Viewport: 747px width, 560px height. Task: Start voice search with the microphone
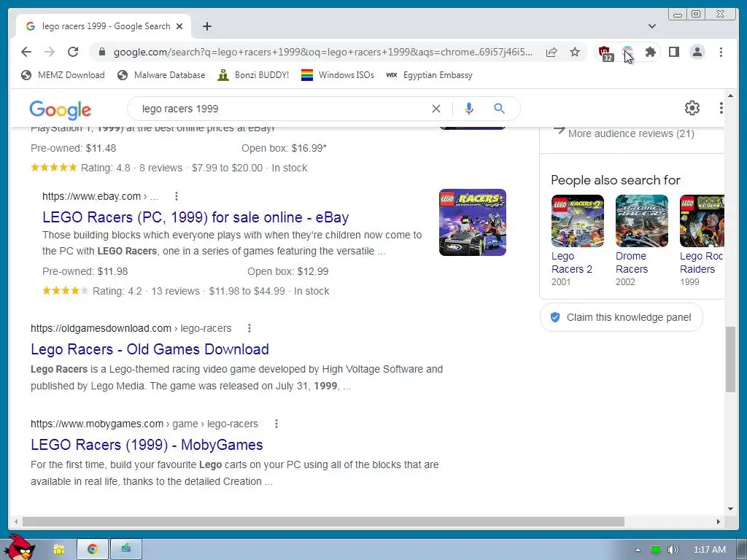click(x=469, y=109)
